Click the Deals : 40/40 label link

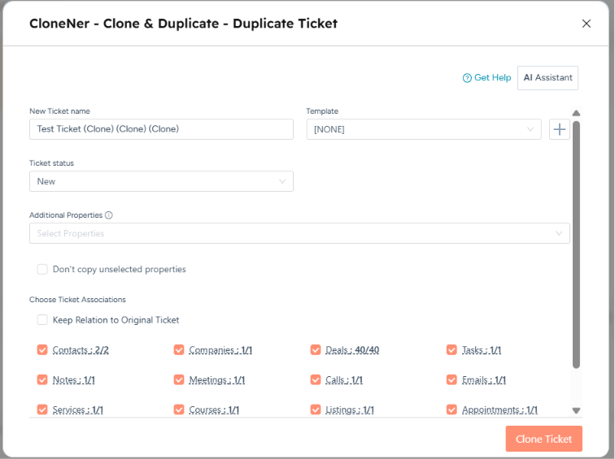click(x=352, y=350)
